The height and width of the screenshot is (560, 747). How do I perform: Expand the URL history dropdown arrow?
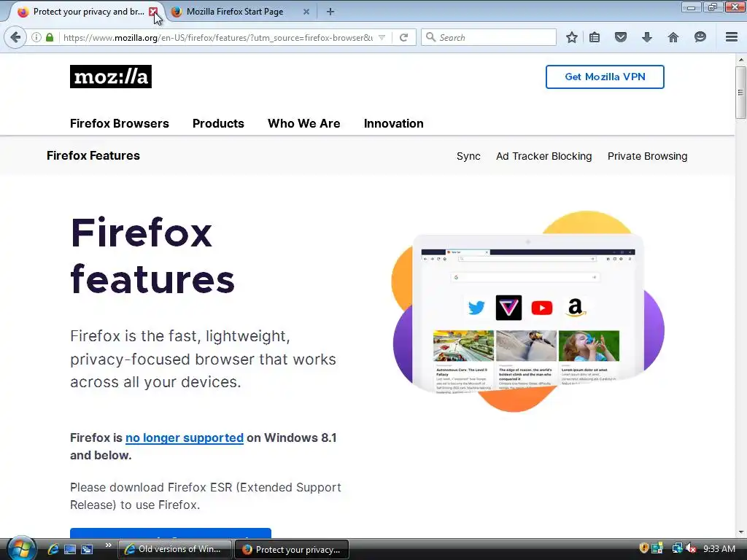(382, 37)
